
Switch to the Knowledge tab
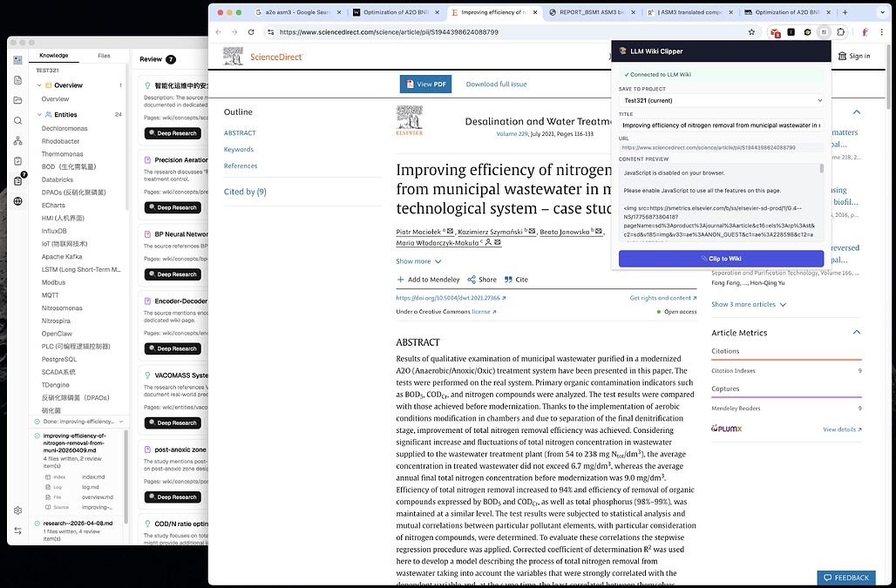54,56
